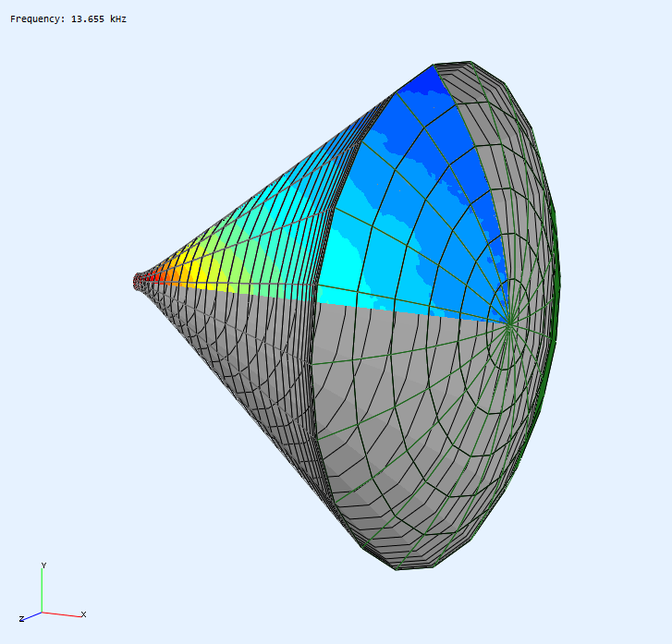Click the mesh center convergence point

(x=509, y=326)
